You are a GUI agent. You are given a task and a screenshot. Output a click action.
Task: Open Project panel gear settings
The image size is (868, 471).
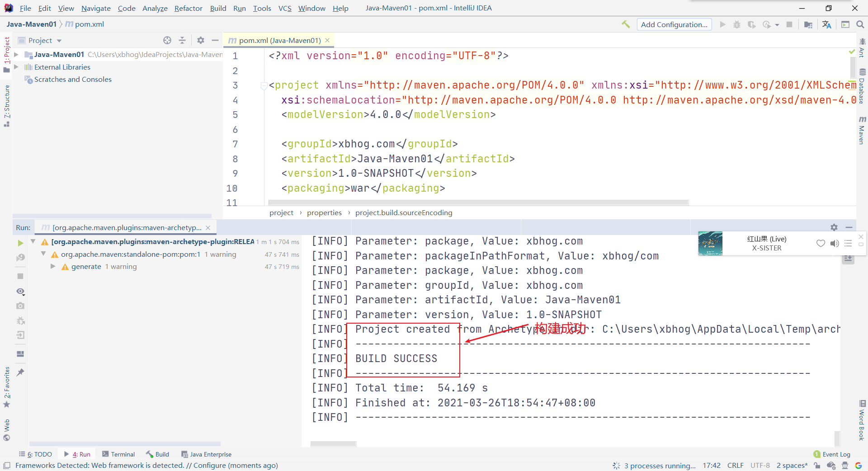[x=201, y=40]
